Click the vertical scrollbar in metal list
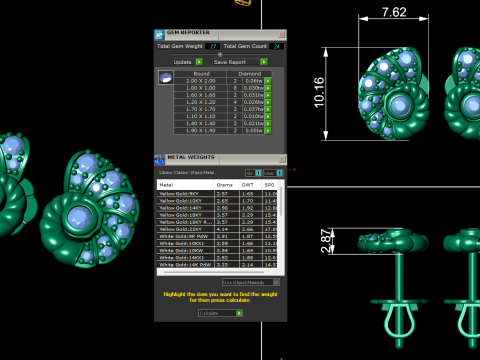 coord(281,201)
